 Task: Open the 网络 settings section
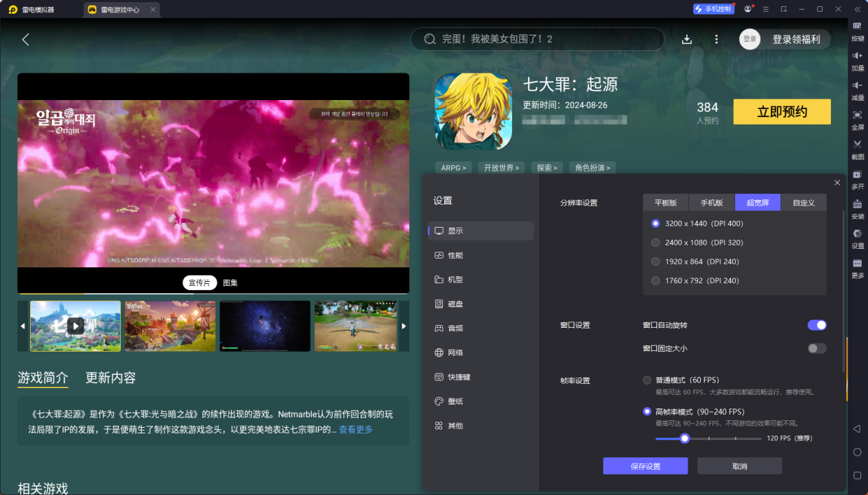[481, 352]
